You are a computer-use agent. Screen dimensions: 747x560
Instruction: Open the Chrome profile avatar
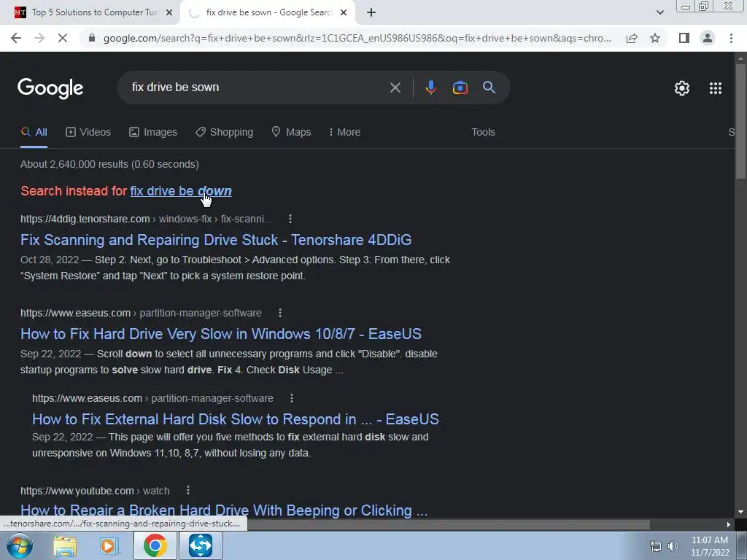coord(708,38)
